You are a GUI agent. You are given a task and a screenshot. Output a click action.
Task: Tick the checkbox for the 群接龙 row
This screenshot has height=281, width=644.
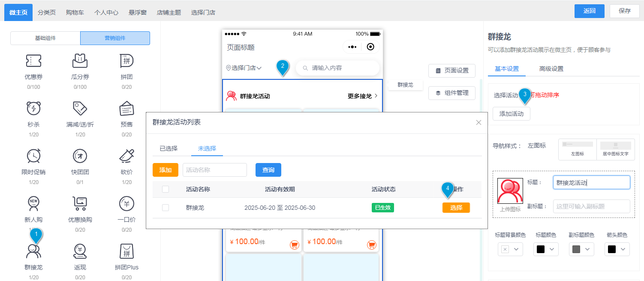click(x=166, y=208)
